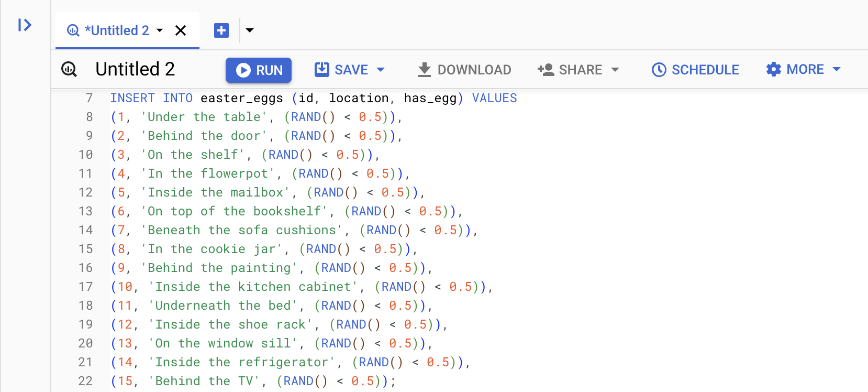Click the Download arrow icon
Image resolution: width=868 pixels, height=392 pixels.
(x=425, y=70)
